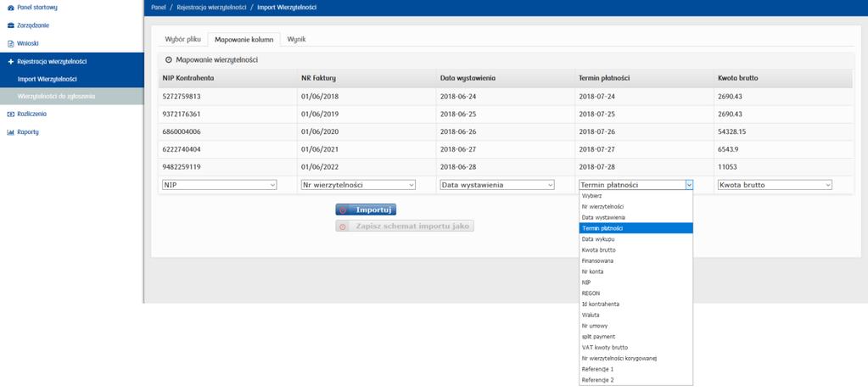Choose Data wystawienia in the dropdown list
868x391 pixels.
[636, 217]
